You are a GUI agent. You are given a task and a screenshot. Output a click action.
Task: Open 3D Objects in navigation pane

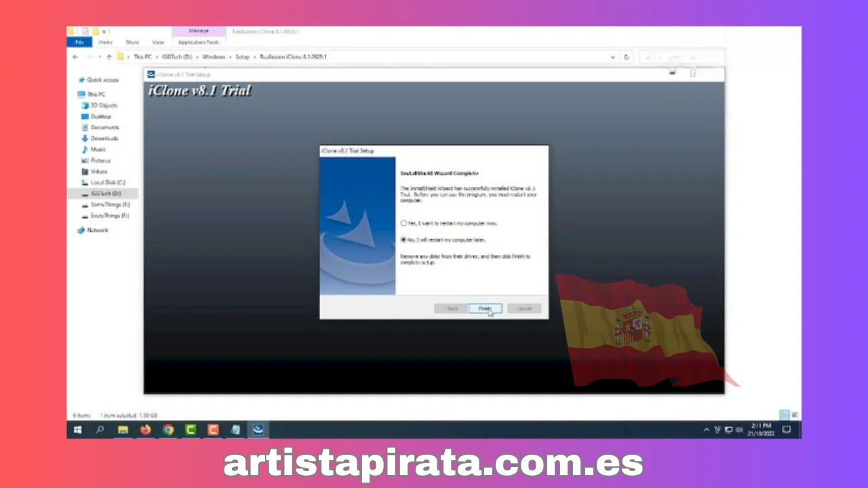coord(100,105)
